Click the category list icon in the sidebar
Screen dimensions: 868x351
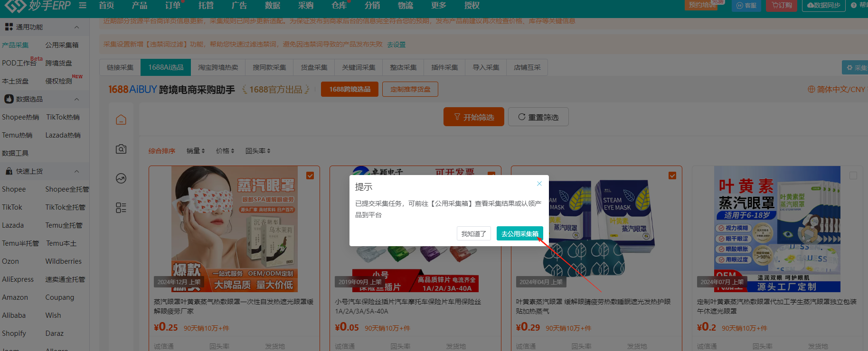pos(121,208)
